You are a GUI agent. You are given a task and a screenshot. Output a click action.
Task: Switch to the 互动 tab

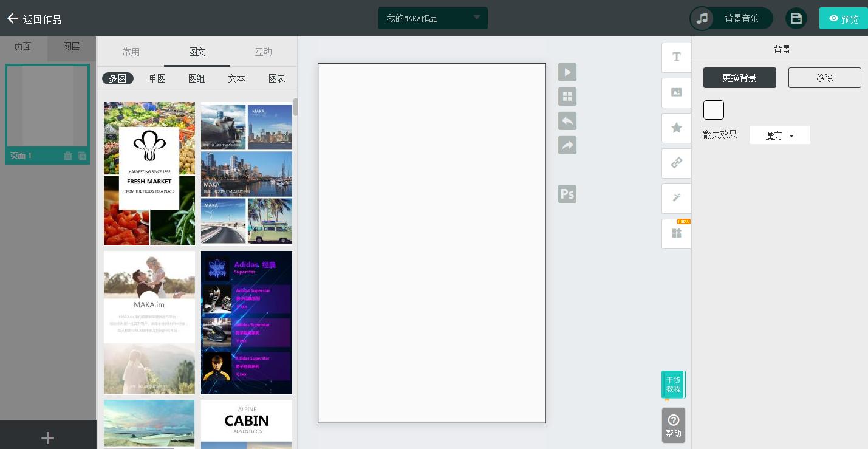click(263, 52)
